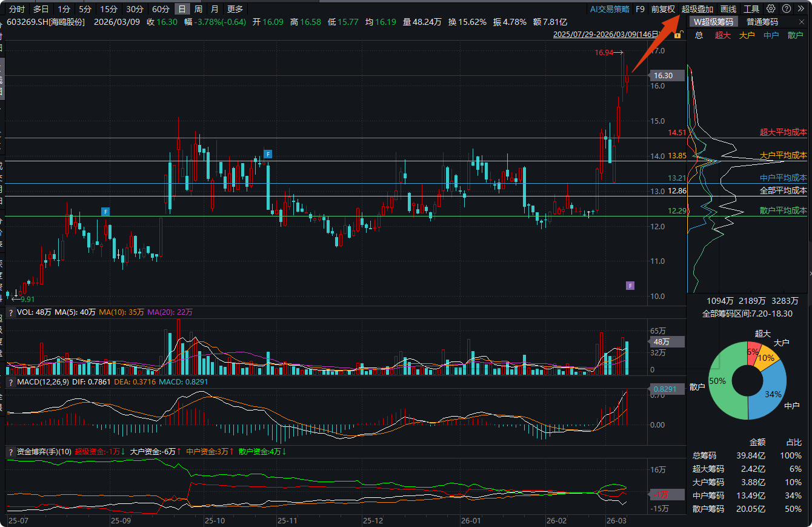Screen dimensions: 812x527
Task: Click the 散户筹码 20.05亿 row
Action: (x=747, y=509)
